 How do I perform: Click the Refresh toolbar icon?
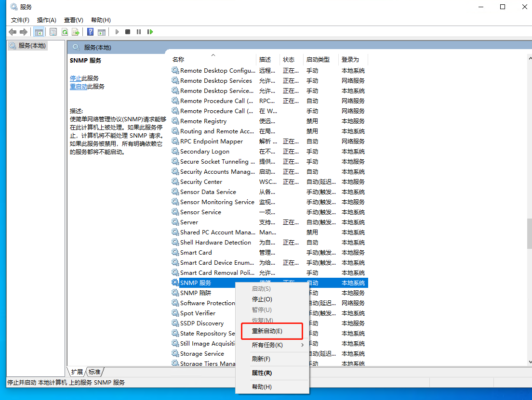coord(65,32)
